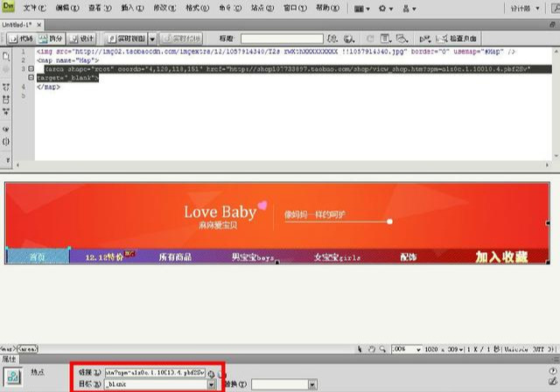The image size is (560, 392).
Task: Open the gear extension dropdown in menu bar
Action: 386,9
